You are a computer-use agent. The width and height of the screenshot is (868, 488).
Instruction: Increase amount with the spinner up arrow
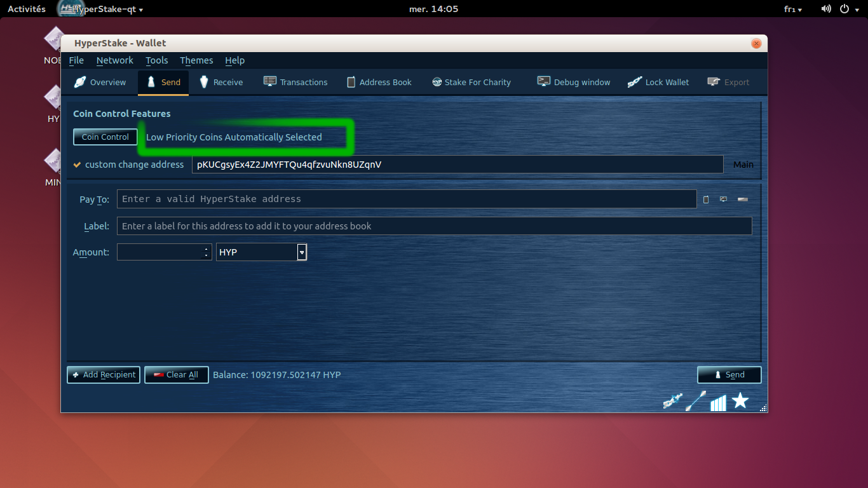[x=206, y=248]
